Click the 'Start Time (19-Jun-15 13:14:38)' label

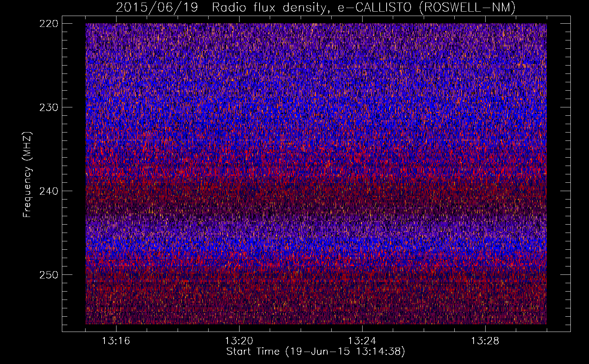click(x=316, y=352)
